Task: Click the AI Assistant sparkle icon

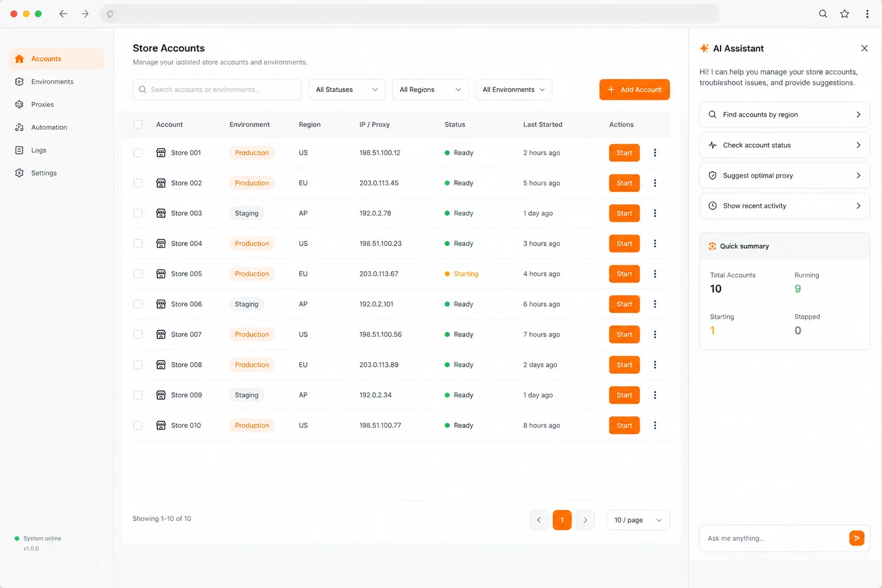Action: [704, 48]
